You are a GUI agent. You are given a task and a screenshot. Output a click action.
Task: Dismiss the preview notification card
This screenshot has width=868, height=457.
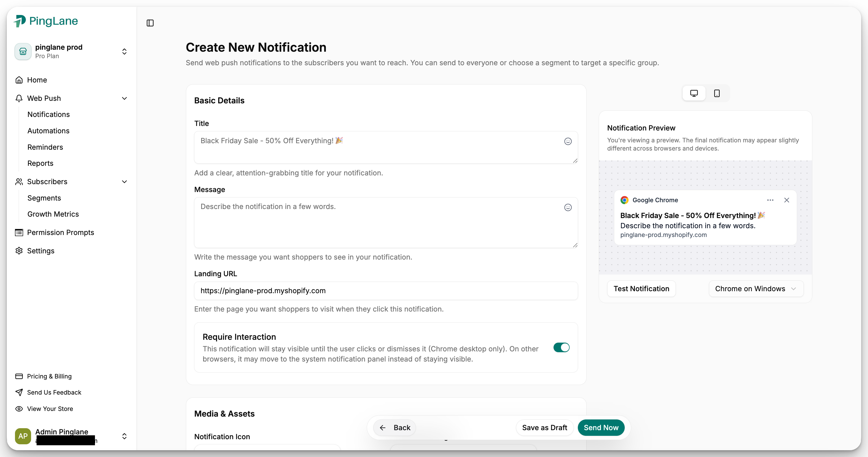click(786, 200)
